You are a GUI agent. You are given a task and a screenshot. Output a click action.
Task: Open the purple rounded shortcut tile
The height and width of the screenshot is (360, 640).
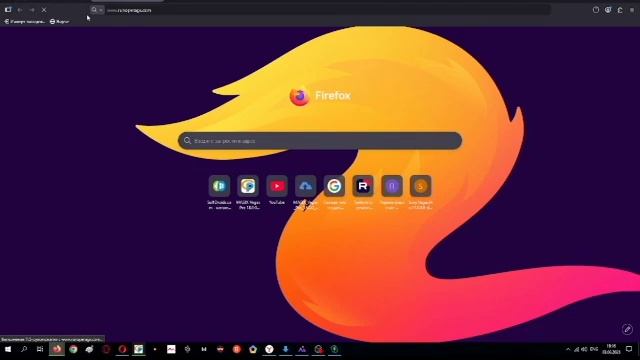point(392,186)
